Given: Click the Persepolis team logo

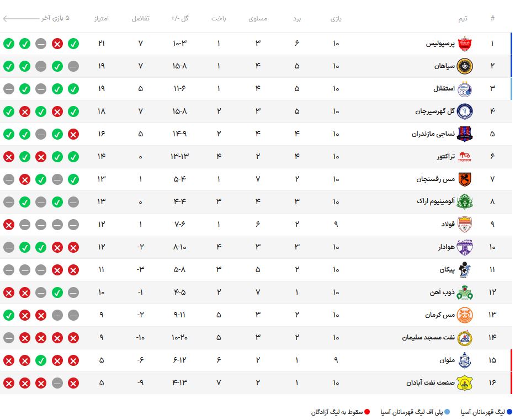Looking at the screenshot, I should pyautogui.click(x=464, y=44).
